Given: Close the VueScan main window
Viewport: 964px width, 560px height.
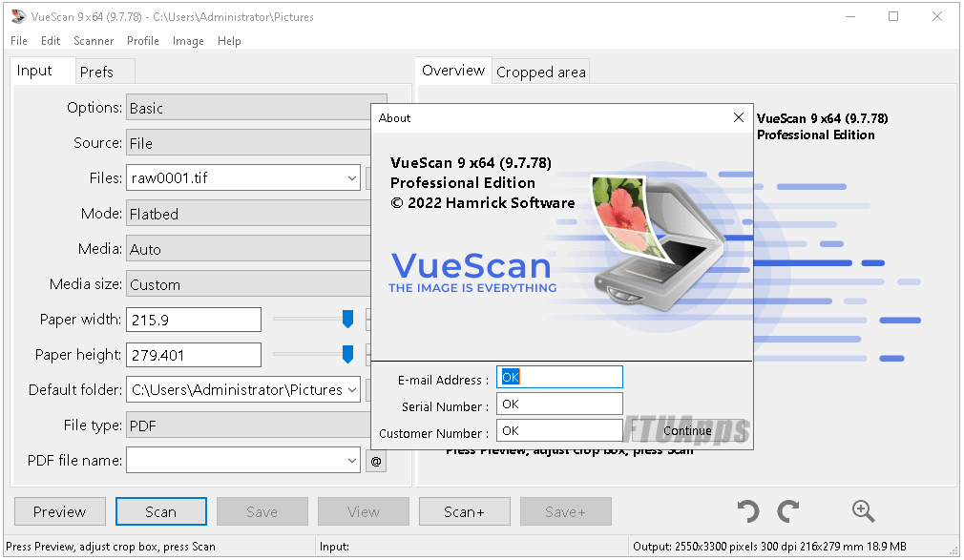Looking at the screenshot, I should point(937,16).
